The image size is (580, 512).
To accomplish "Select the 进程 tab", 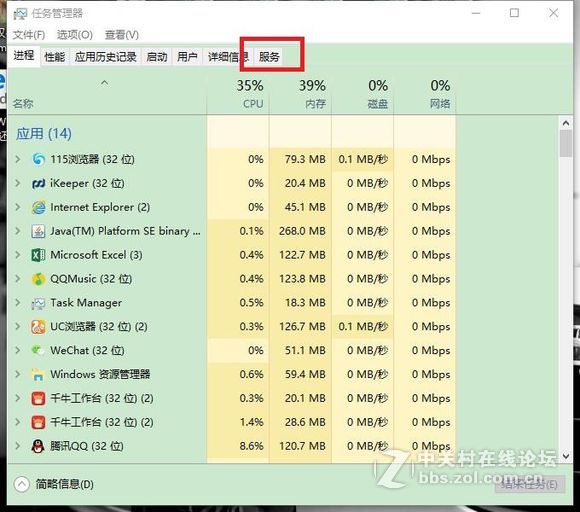I will coord(24,56).
